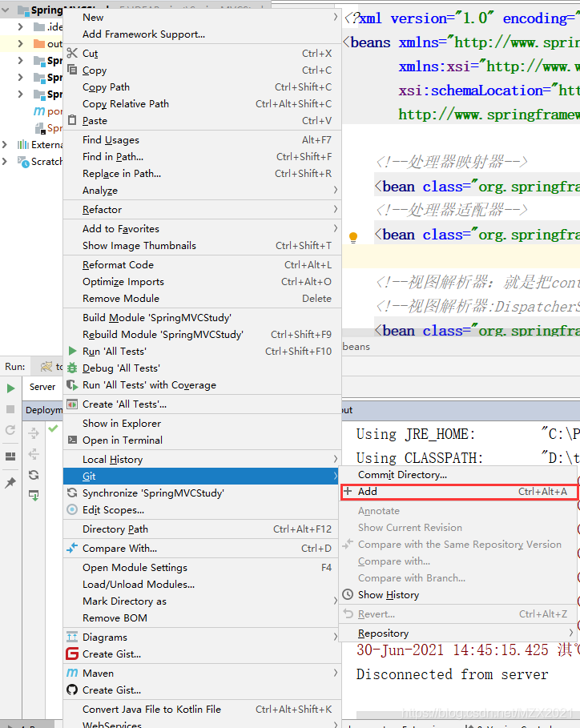
Task: Click the green Run button in Run panel
Action: pyautogui.click(x=10, y=388)
